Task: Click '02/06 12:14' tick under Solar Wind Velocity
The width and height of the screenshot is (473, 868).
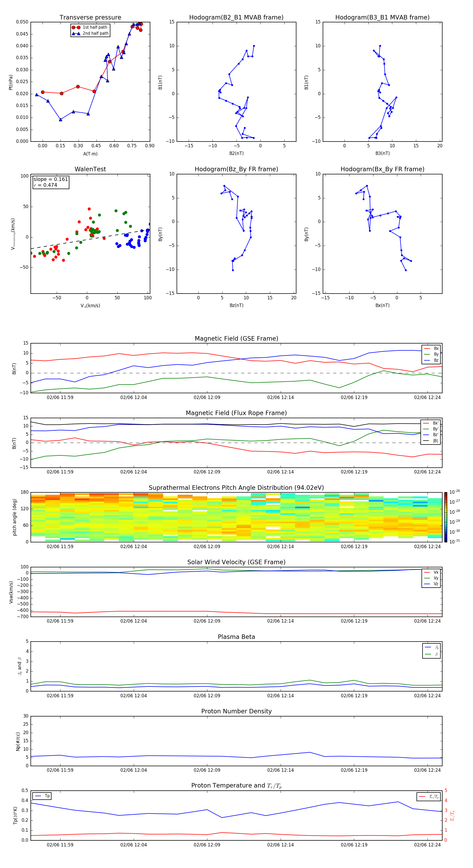Action: (280, 621)
